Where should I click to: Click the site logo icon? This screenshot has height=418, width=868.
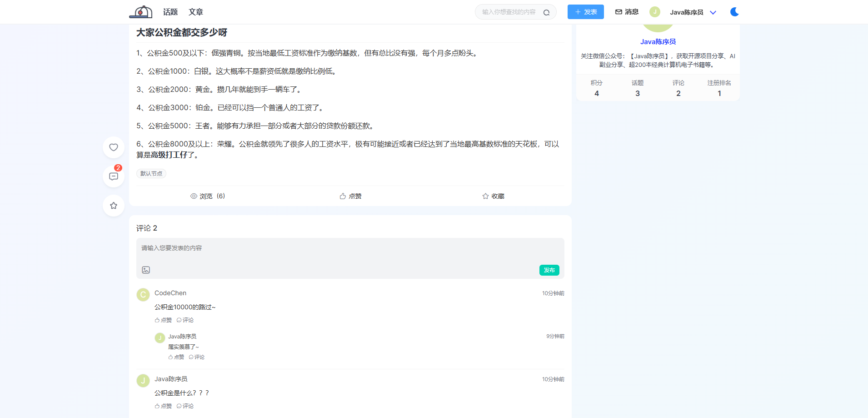point(141,12)
